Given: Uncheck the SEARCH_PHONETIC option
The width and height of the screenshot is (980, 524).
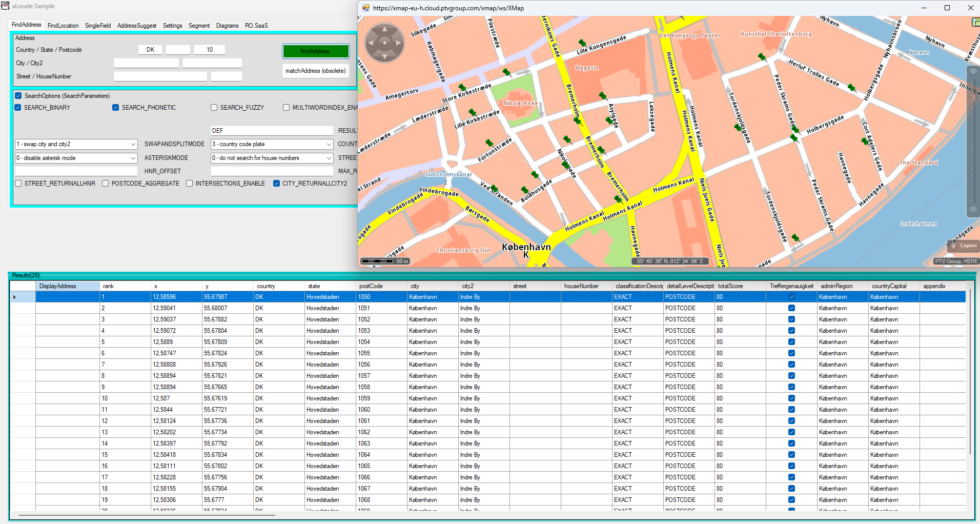Looking at the screenshot, I should pos(116,108).
